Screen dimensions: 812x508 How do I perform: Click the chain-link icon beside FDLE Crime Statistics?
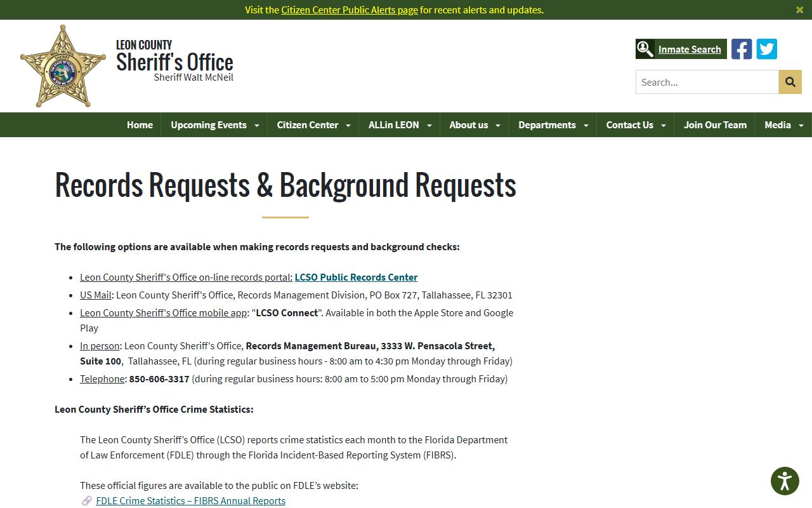click(87, 501)
